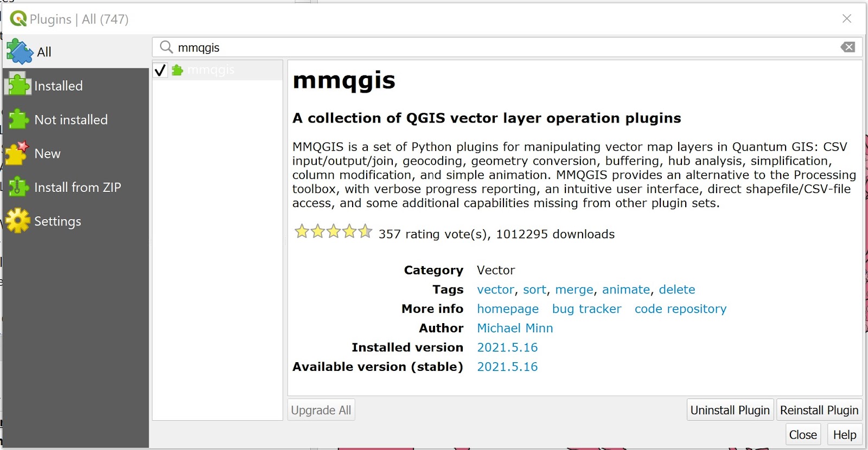Click the green Installed puzzle icon

[18, 86]
